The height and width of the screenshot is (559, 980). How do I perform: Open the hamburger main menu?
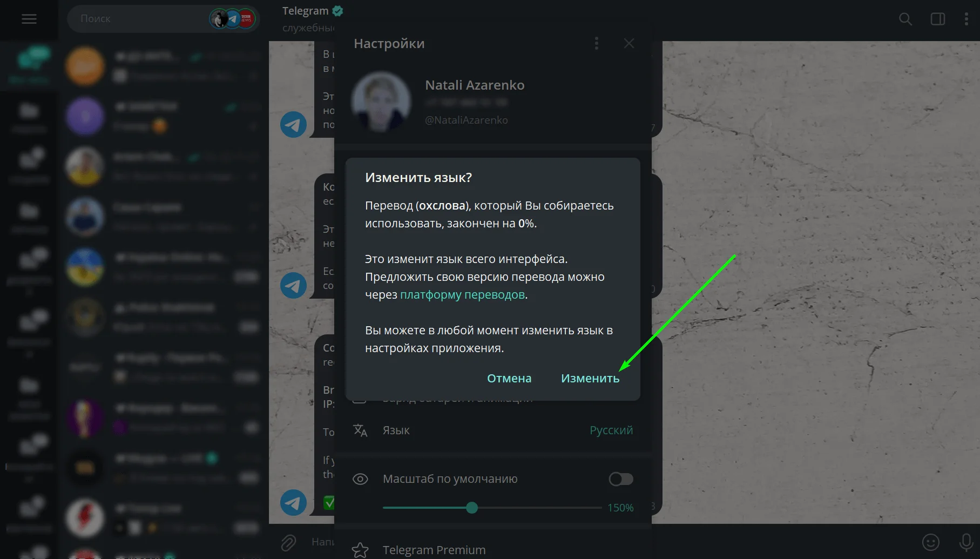point(29,19)
